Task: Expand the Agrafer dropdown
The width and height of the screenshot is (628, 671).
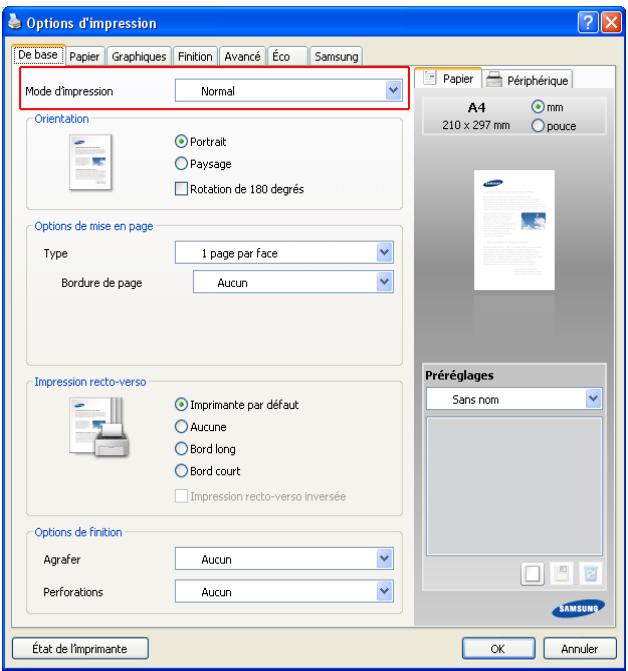Action: 284,558
